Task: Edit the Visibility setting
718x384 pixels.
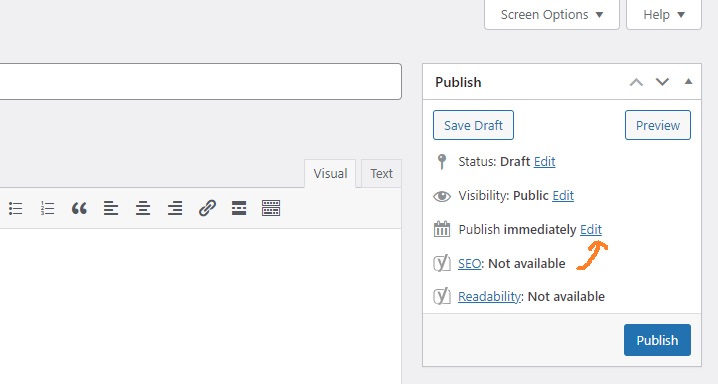Action: 563,195
